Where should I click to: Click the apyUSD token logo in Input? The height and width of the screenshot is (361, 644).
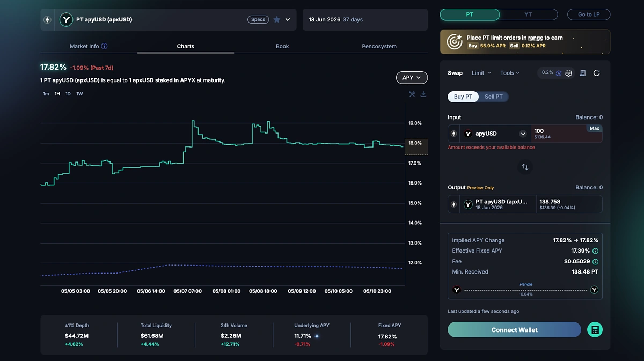click(468, 134)
